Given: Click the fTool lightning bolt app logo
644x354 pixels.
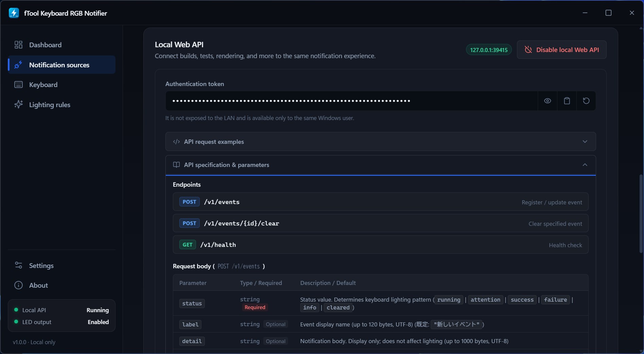Looking at the screenshot, I should [14, 13].
